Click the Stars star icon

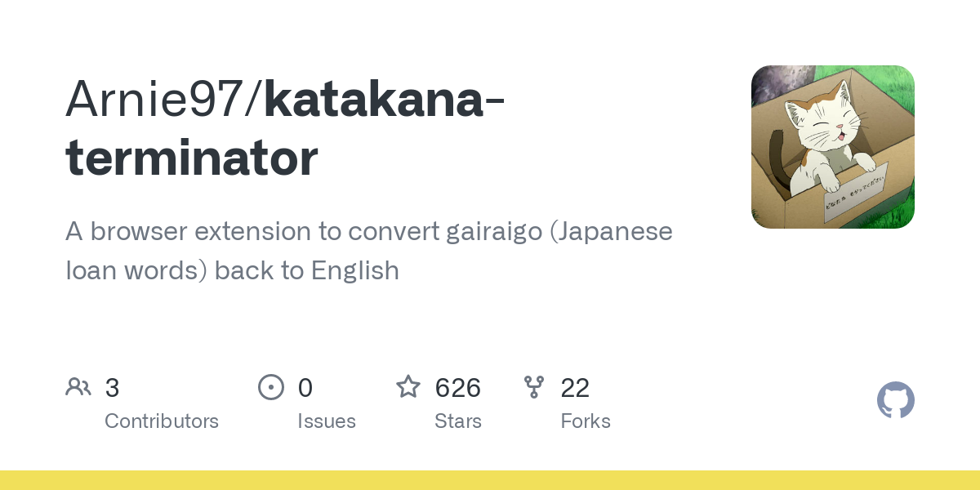pos(408,386)
